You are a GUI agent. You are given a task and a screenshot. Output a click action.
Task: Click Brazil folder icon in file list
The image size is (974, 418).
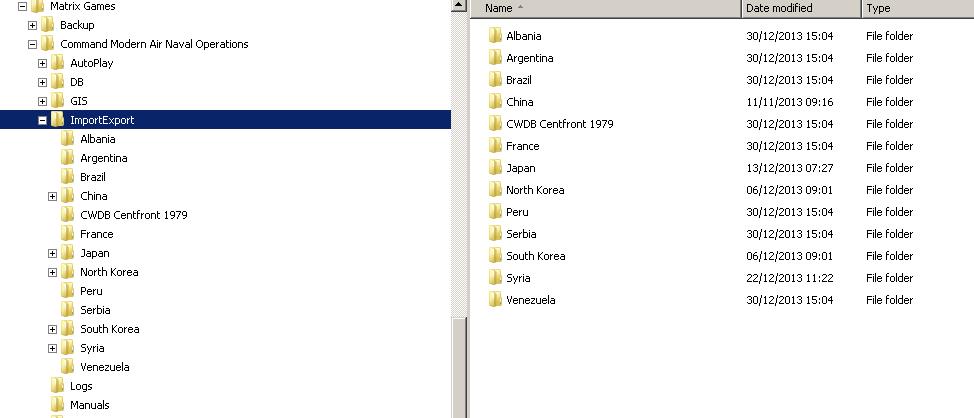click(x=495, y=80)
